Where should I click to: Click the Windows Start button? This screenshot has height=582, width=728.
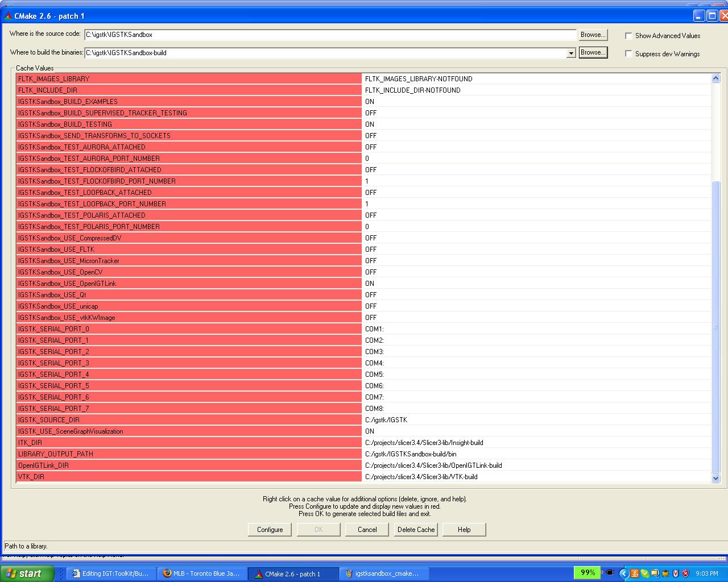(27, 573)
